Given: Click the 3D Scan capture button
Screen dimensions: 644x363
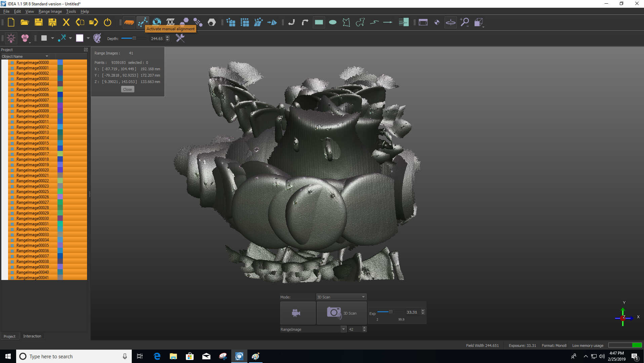Looking at the screenshot, I should pos(341,313).
